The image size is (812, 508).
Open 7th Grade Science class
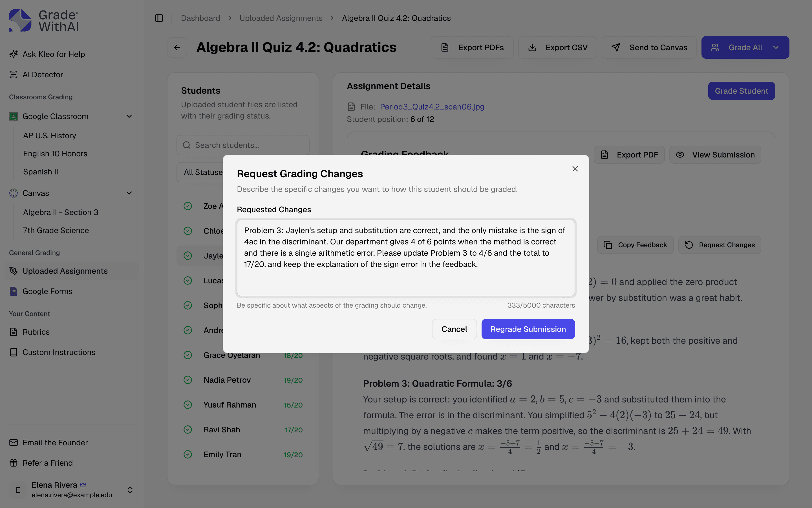click(x=56, y=231)
